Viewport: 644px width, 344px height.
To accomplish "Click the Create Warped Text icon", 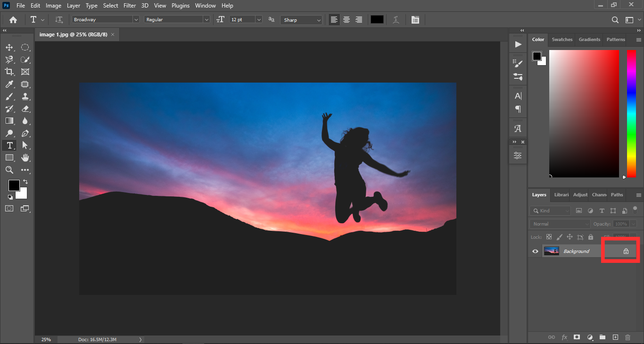I will click(396, 20).
